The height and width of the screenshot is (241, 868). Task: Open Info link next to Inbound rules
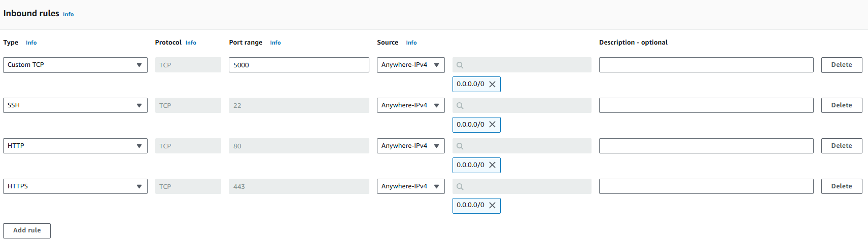[x=68, y=15]
